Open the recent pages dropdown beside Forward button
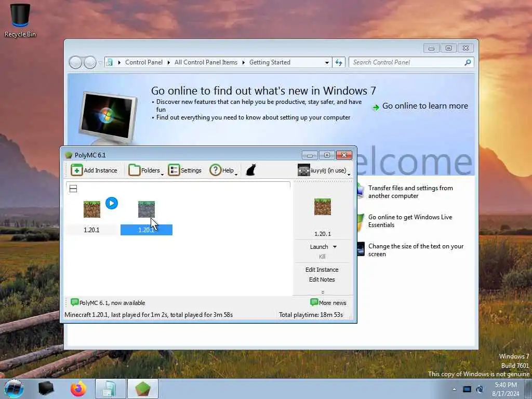 (100, 63)
